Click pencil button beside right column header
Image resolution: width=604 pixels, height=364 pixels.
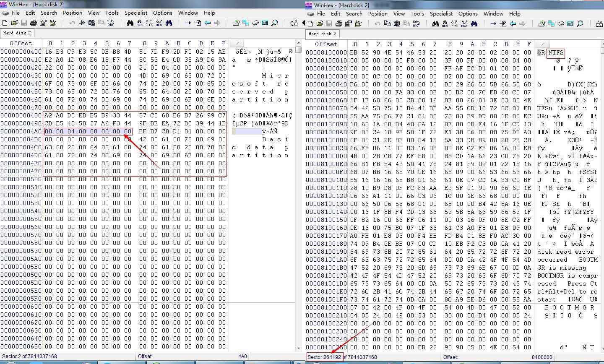click(542, 44)
